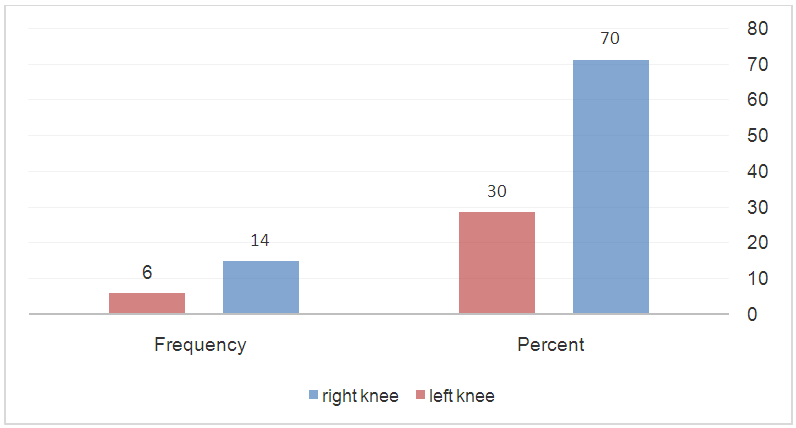Click the axis value 0
Image resolution: width=796 pixels, height=428 pixels.
pos(763,315)
